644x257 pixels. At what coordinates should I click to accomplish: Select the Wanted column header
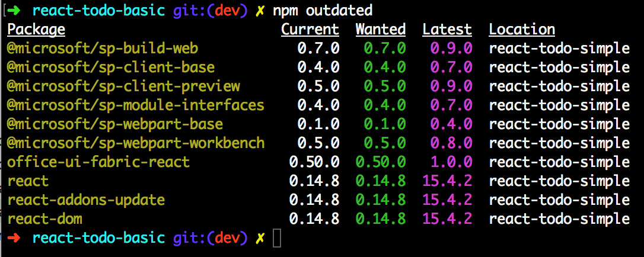click(x=380, y=30)
